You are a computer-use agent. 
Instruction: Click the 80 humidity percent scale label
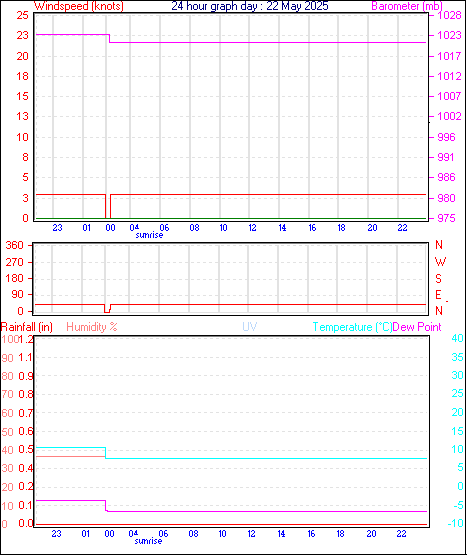click(8, 376)
